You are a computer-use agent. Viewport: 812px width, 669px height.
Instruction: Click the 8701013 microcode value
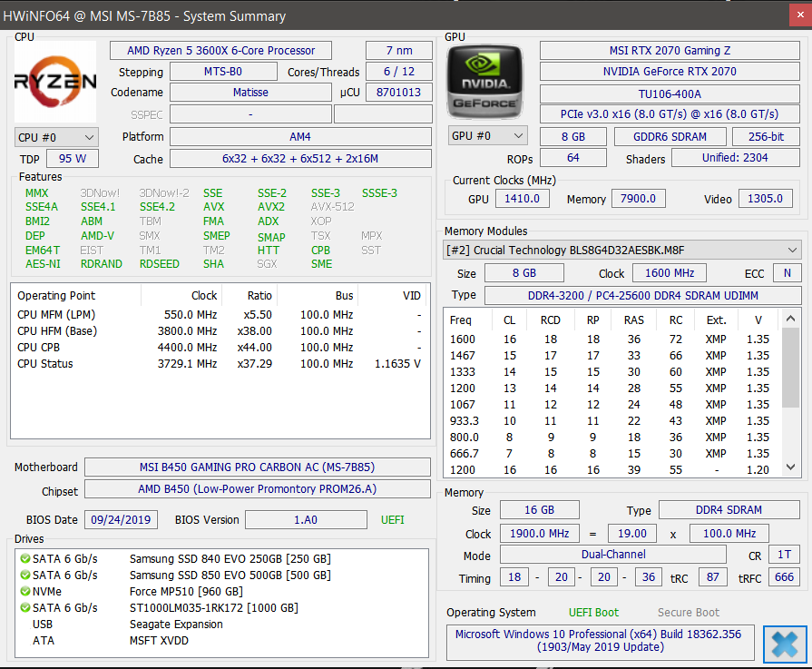tap(399, 93)
